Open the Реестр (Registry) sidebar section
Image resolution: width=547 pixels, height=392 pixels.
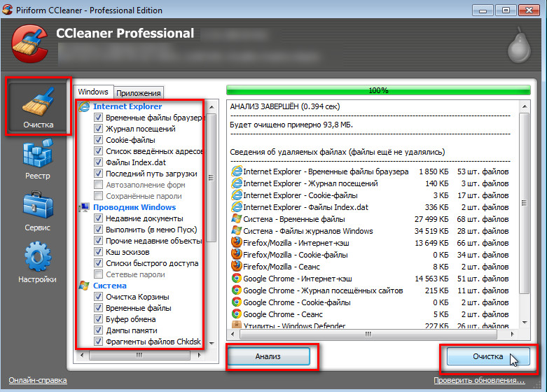(37, 160)
